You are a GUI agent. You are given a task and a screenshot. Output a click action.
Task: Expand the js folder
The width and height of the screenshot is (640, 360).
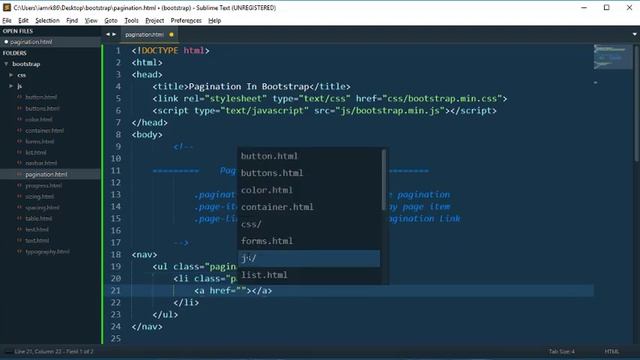[x=11, y=86]
